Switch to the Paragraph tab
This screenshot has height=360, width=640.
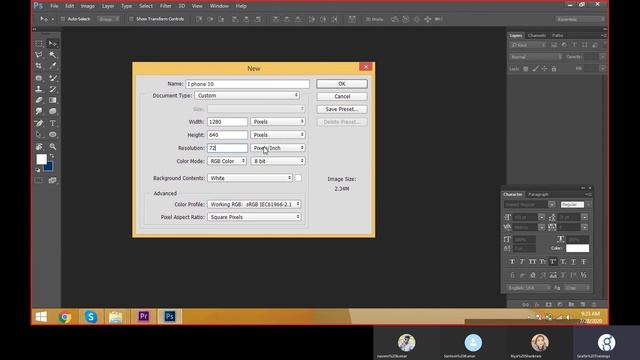pos(538,194)
